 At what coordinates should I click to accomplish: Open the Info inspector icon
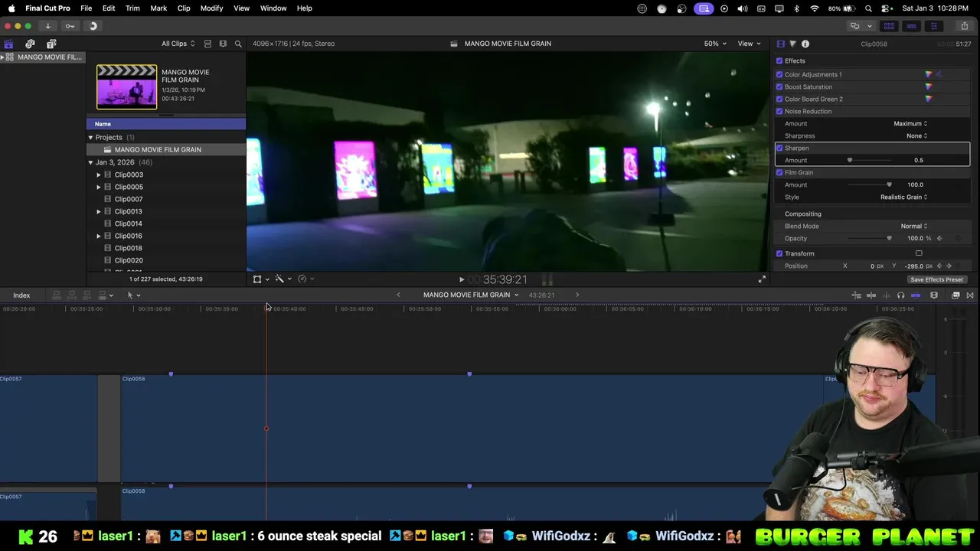coord(805,44)
